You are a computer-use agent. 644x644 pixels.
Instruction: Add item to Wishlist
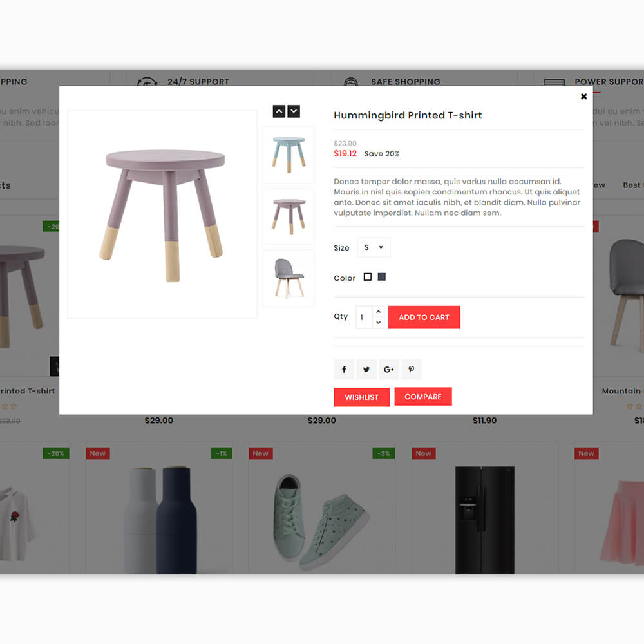click(361, 397)
